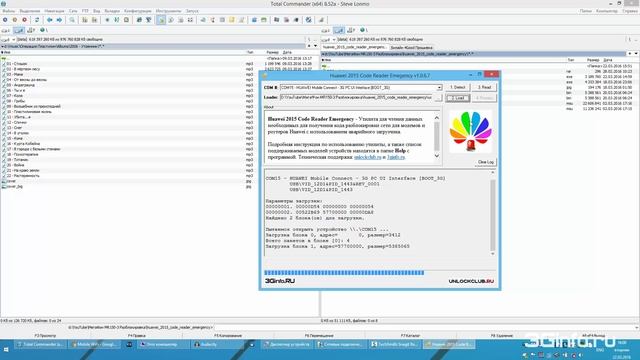Click F6 Перемещение function button

[319, 336]
